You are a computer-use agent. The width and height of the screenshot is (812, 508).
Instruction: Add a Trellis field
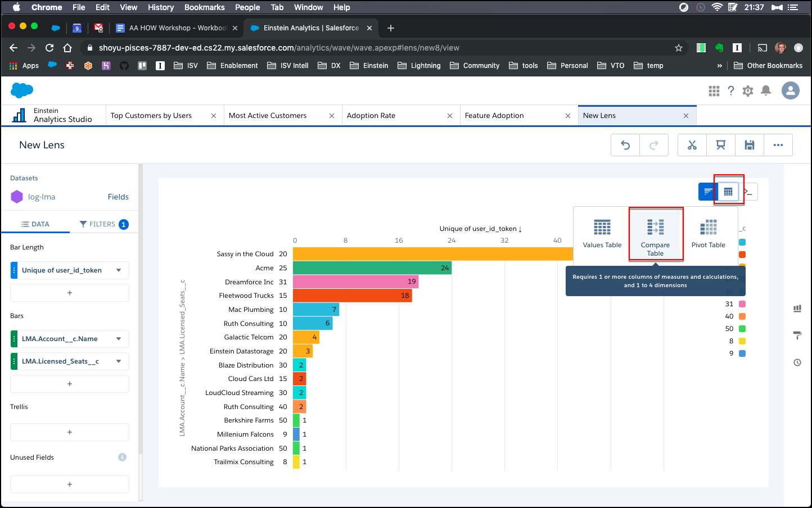point(70,432)
